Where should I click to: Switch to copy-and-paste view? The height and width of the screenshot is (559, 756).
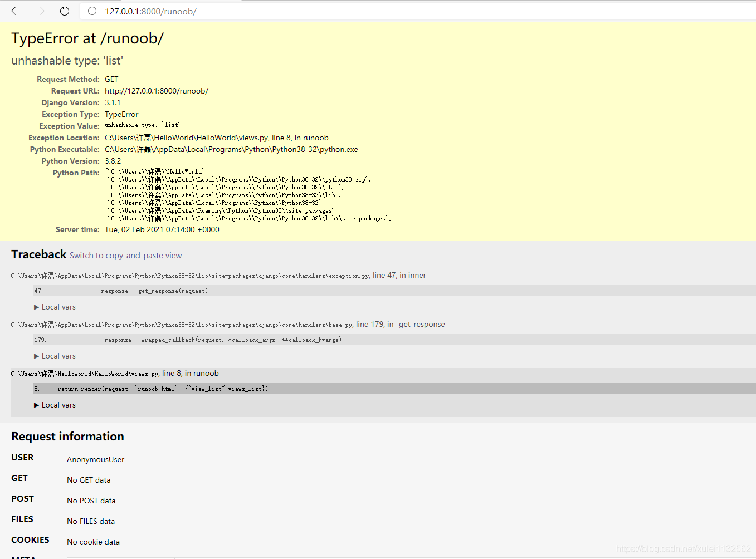(125, 256)
